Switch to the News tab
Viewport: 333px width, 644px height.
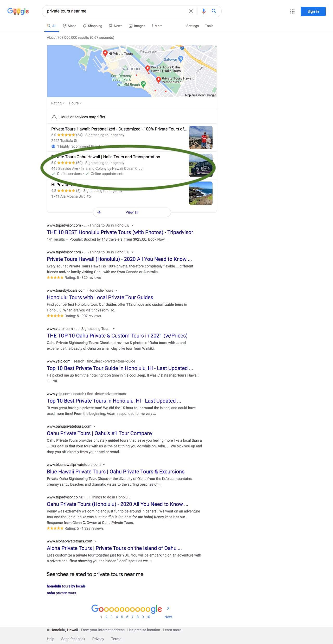[x=116, y=26]
